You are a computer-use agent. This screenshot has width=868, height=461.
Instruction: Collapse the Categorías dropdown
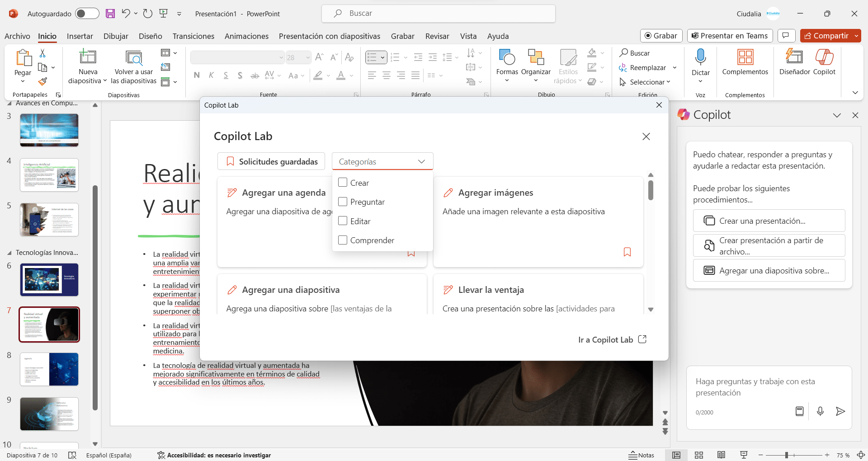point(421,161)
